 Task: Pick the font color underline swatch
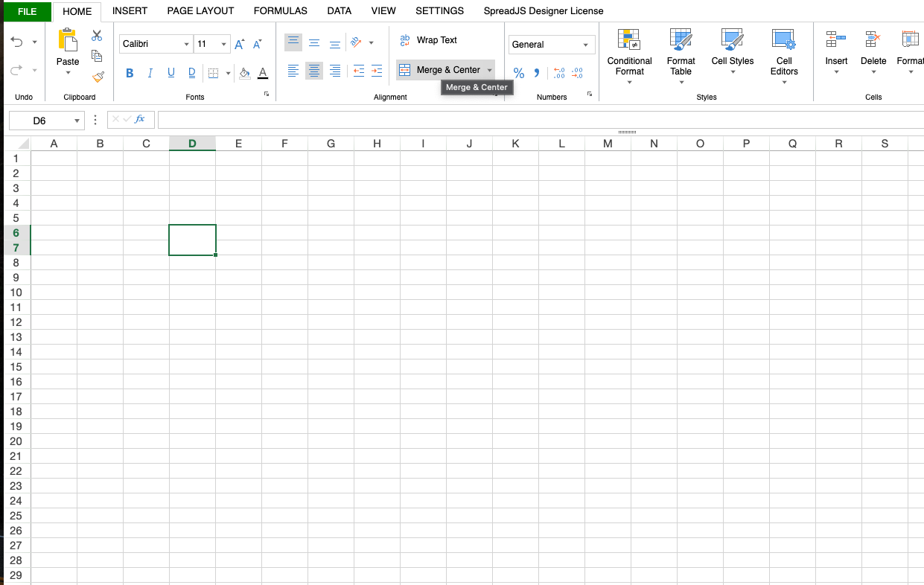click(263, 73)
